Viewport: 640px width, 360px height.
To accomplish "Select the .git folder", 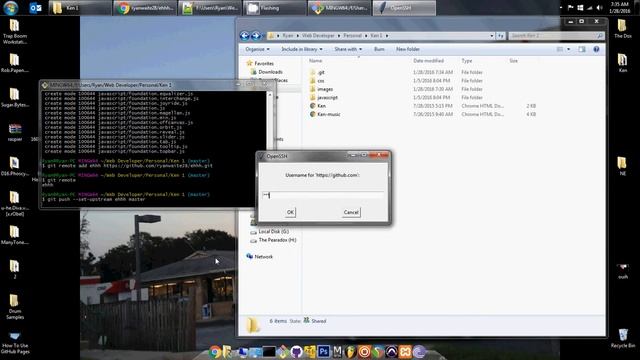I will coord(321,72).
